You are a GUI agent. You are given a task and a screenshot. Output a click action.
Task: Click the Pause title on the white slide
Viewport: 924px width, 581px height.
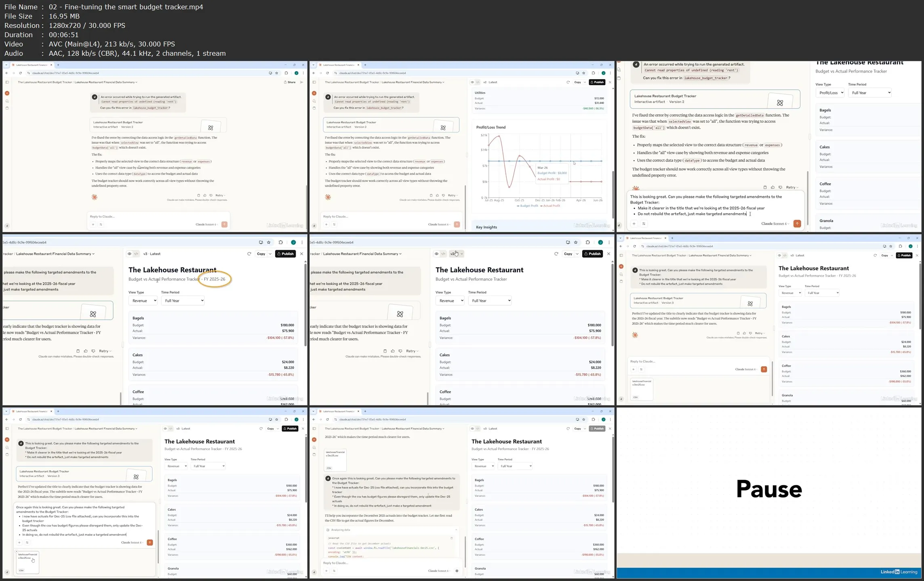[769, 489]
